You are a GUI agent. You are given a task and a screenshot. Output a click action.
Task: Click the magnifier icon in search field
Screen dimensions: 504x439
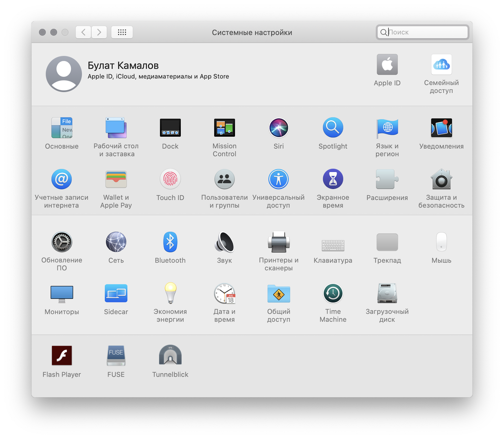(x=383, y=32)
